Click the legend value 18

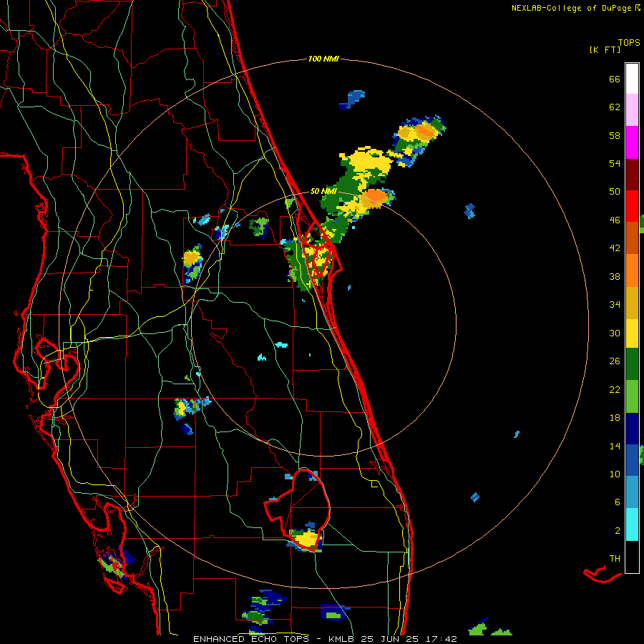tap(615, 418)
